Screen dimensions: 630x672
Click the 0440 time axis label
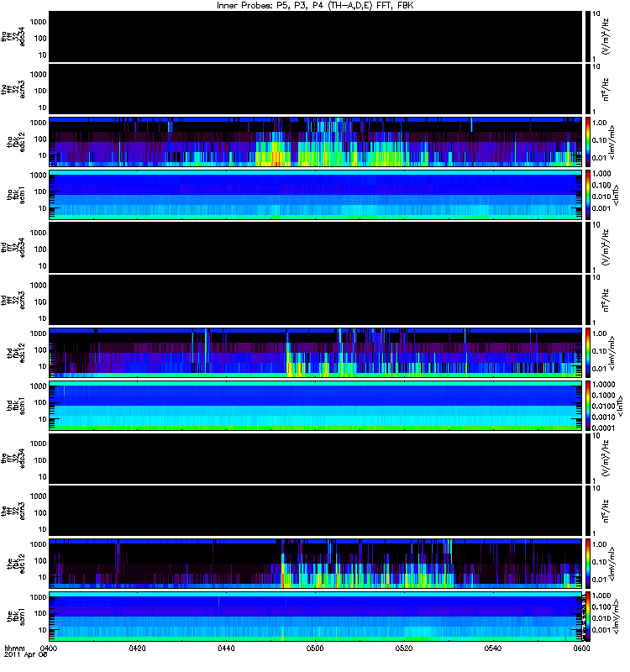(x=226, y=648)
